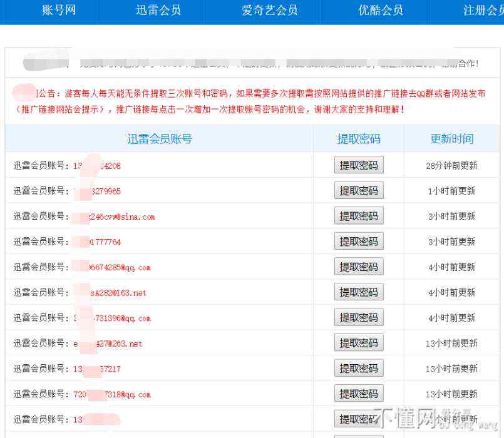Select the 1小时前更新 time cell
Image resolution: width=504 pixels, height=438 pixels.
coord(451,191)
